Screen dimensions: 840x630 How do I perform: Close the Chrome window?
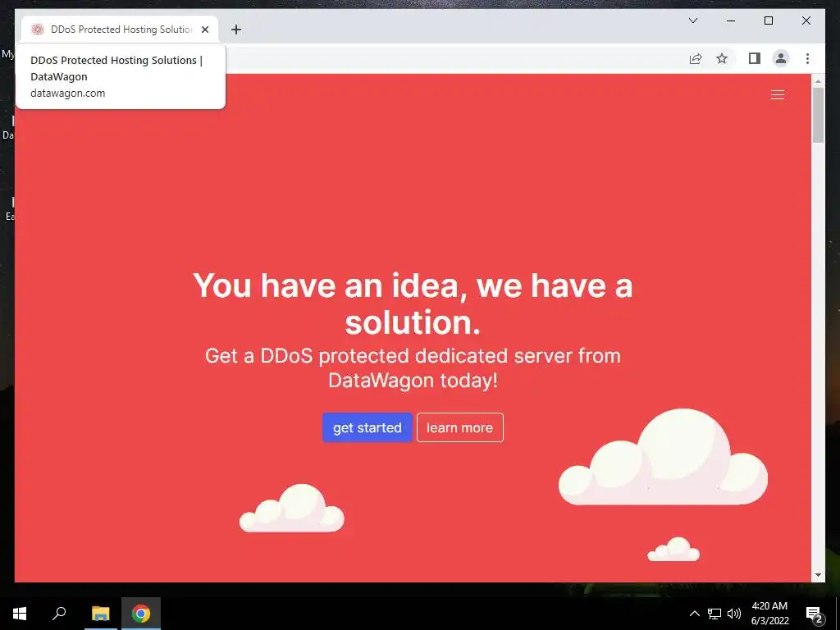[806, 21]
